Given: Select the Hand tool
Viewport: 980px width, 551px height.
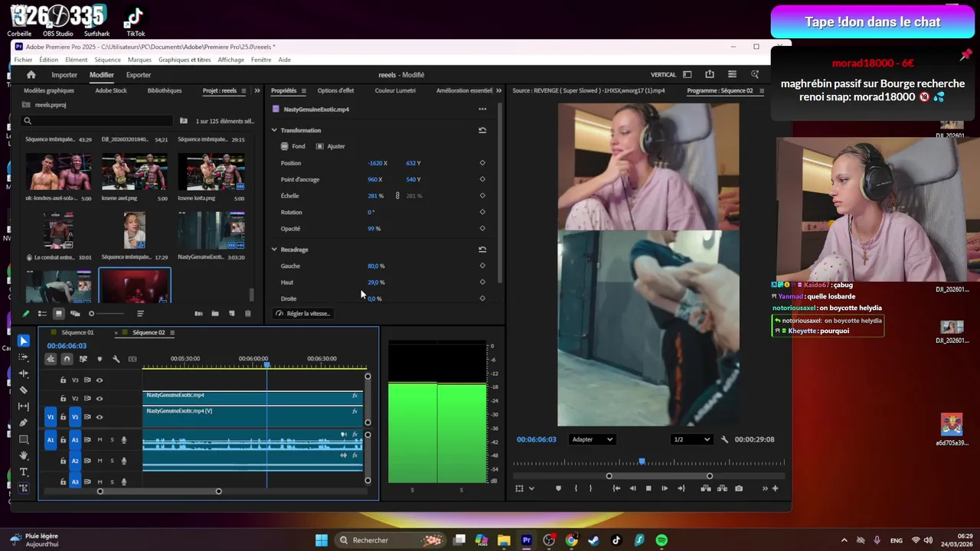Looking at the screenshot, I should (x=24, y=455).
